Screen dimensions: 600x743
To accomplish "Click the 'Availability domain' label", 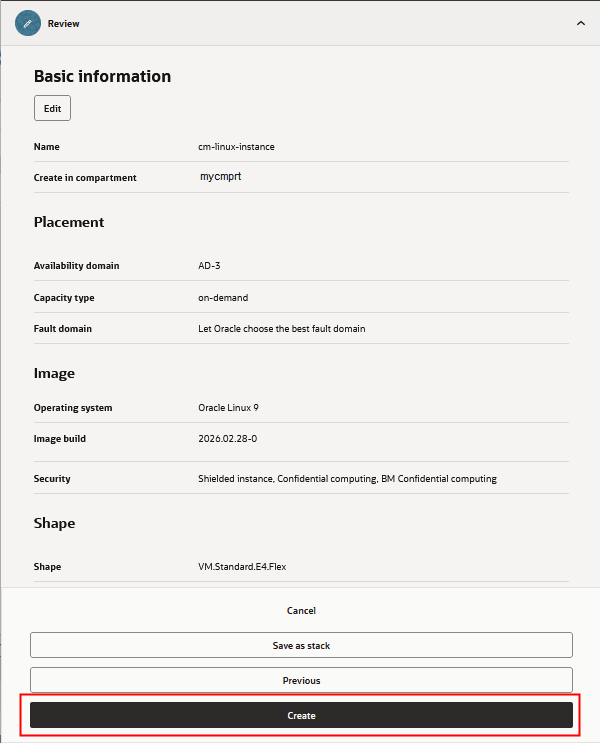I will [x=76, y=266].
